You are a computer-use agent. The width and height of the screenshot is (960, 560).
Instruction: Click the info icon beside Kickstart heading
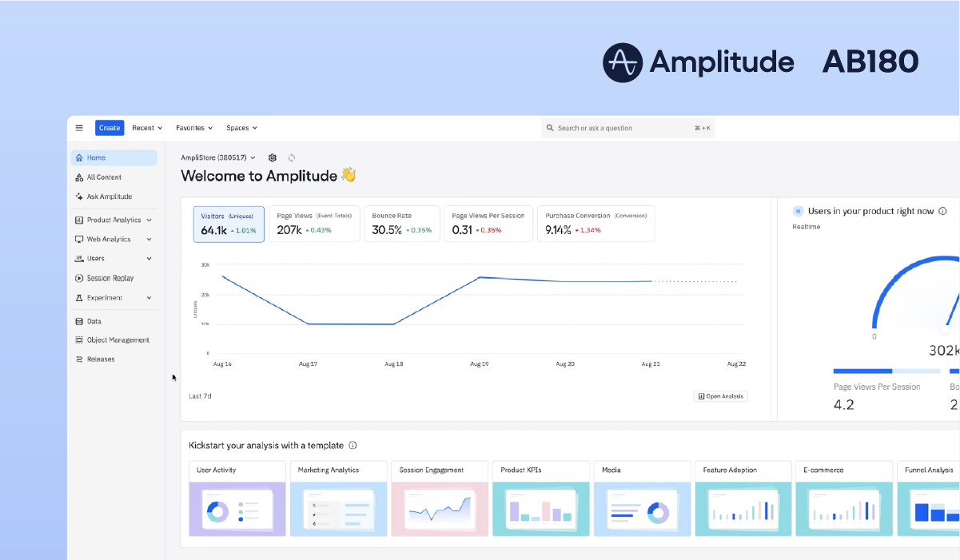tap(353, 446)
